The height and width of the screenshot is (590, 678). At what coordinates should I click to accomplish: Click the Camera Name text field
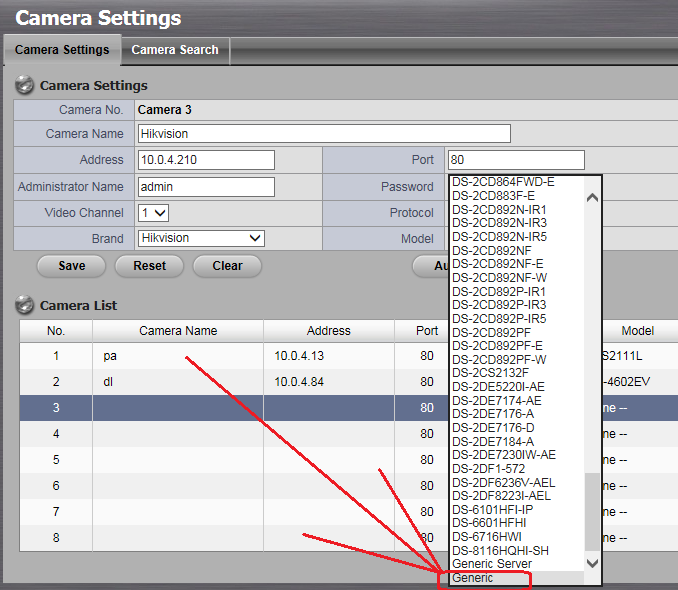click(323, 134)
